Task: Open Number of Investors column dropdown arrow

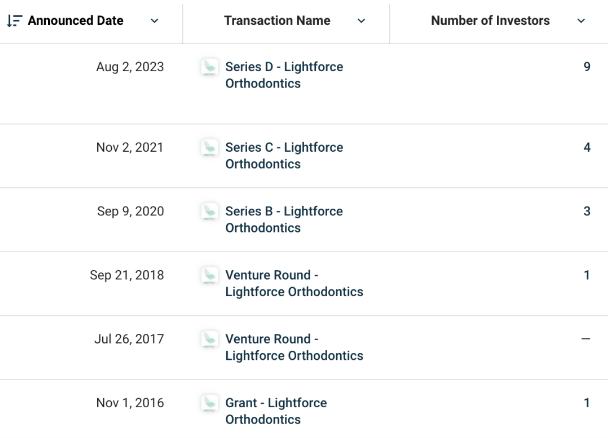Action: (581, 21)
